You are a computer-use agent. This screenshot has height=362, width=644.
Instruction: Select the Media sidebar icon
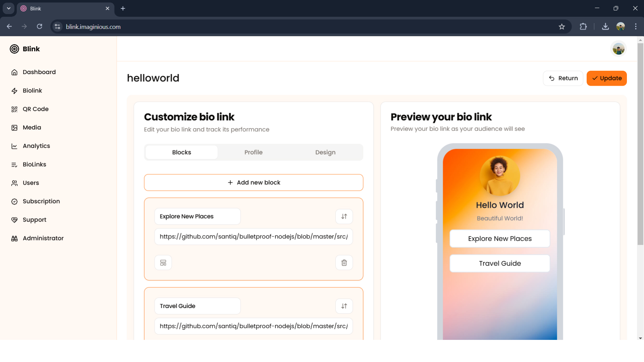click(x=15, y=127)
